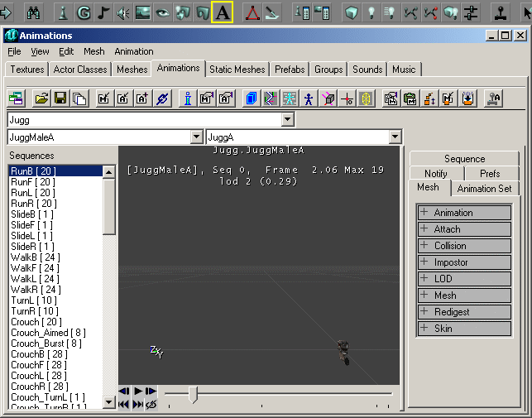Switch to the Static Meshes tab
The width and height of the screenshot is (532, 418).
(237, 70)
